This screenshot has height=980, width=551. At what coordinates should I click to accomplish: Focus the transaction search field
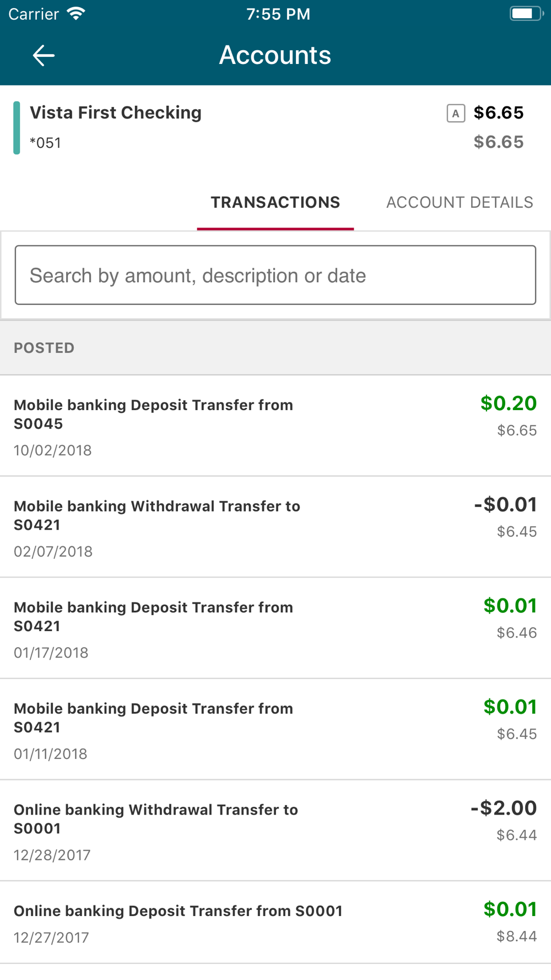[x=275, y=275]
